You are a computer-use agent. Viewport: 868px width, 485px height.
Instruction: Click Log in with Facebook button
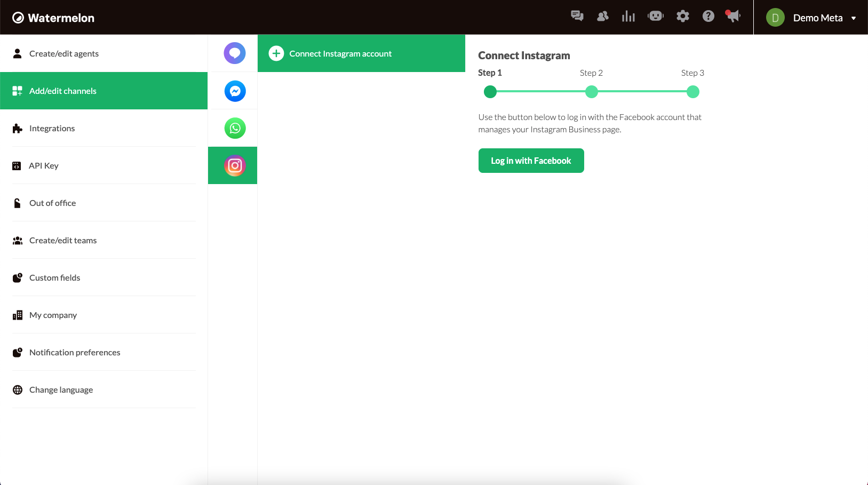pyautogui.click(x=531, y=161)
